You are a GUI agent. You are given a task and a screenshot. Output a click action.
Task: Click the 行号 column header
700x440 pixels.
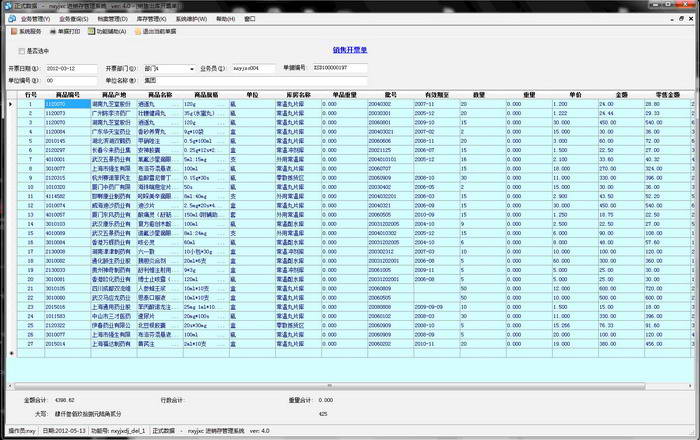click(x=31, y=95)
